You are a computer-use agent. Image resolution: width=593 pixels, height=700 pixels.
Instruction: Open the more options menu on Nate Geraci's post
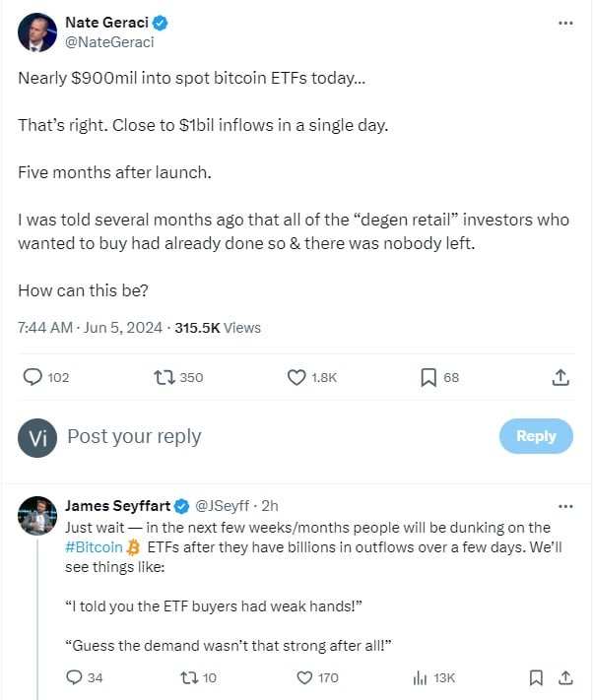pyautogui.click(x=564, y=23)
